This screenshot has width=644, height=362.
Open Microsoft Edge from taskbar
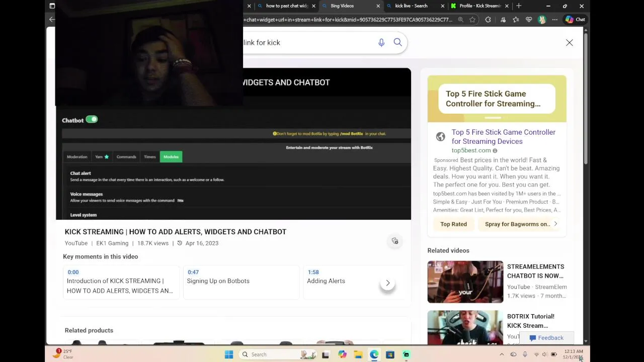[x=374, y=354]
